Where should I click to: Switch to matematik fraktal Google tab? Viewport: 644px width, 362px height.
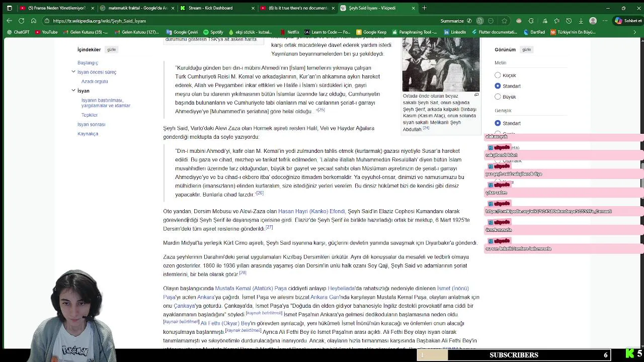pos(138,8)
